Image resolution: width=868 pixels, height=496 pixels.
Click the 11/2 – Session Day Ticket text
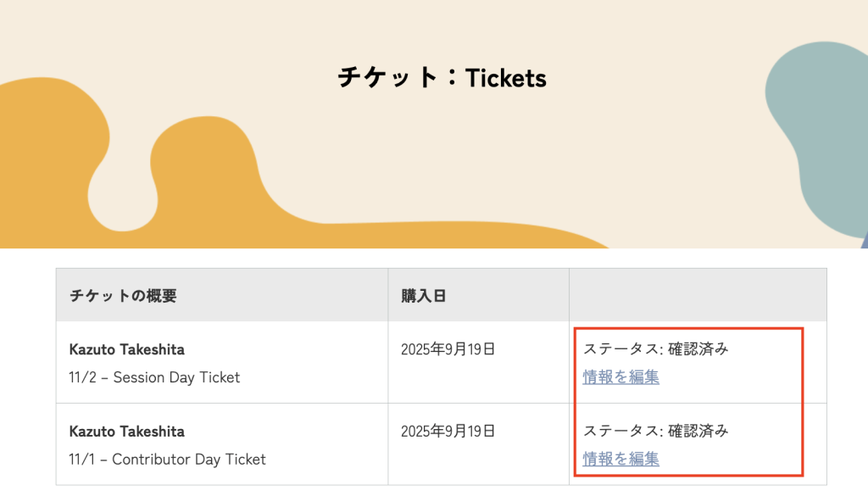pyautogui.click(x=154, y=377)
